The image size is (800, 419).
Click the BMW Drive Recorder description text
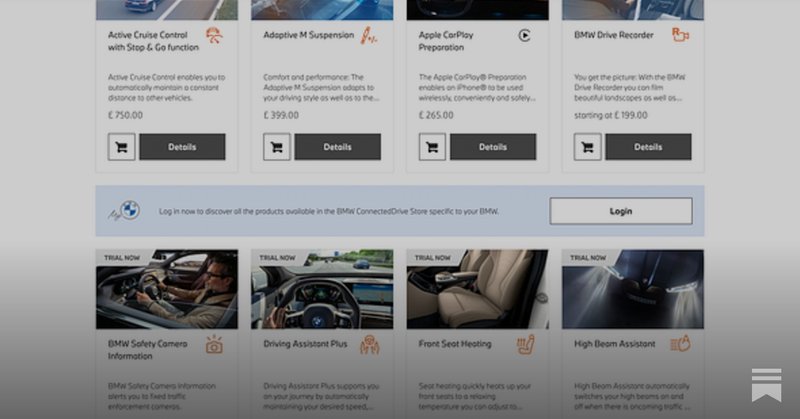[x=630, y=87]
